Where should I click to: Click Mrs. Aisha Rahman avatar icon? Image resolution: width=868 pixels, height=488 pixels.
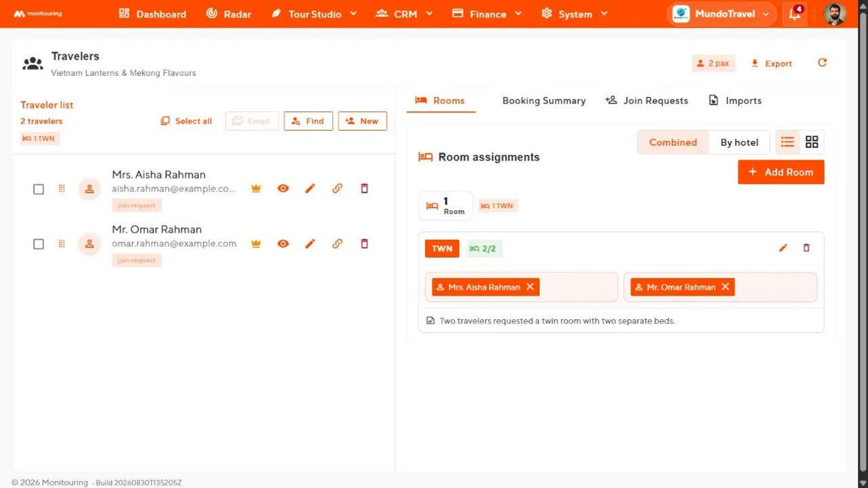90,188
